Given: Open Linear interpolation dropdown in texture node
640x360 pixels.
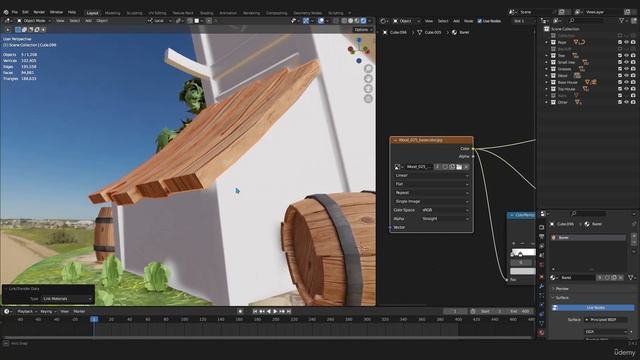Looking at the screenshot, I should coord(431,176).
